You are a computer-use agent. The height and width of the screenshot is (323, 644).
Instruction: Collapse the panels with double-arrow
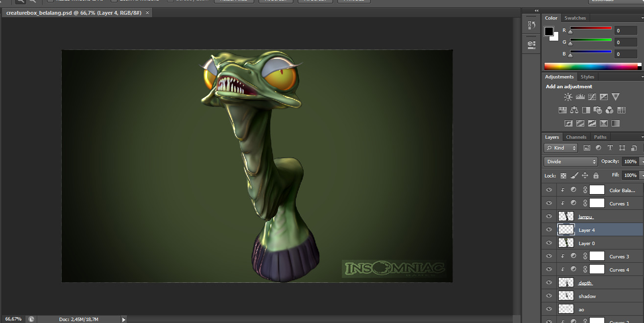[536, 10]
